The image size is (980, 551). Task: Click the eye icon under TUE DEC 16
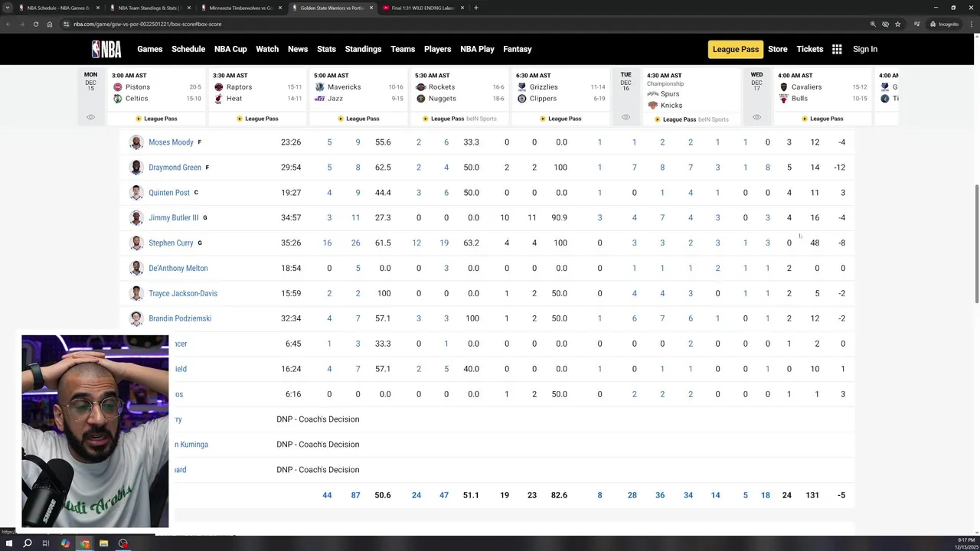[x=626, y=117]
